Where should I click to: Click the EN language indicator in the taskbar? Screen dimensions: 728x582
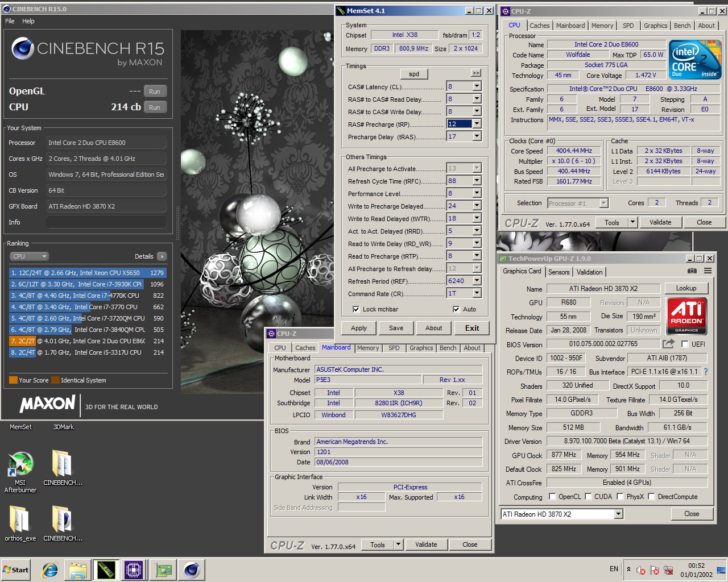tap(614, 569)
